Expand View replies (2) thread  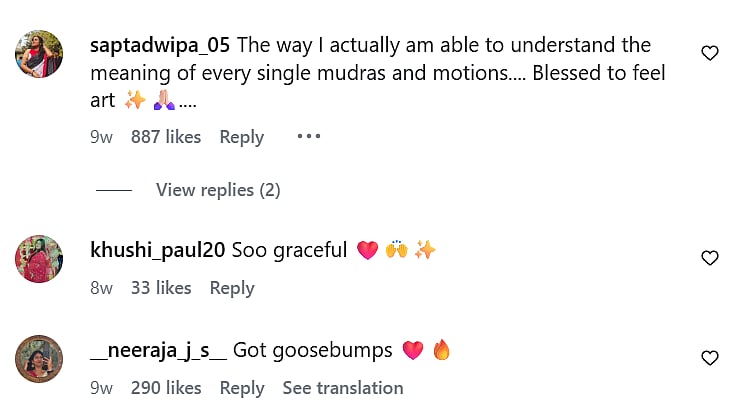[x=218, y=190]
